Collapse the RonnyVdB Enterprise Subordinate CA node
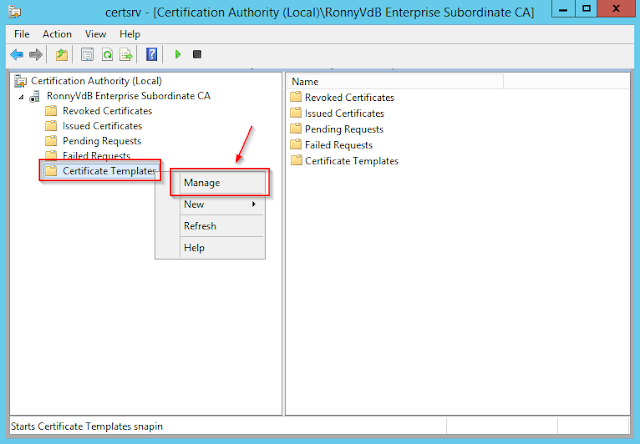 tap(22, 96)
